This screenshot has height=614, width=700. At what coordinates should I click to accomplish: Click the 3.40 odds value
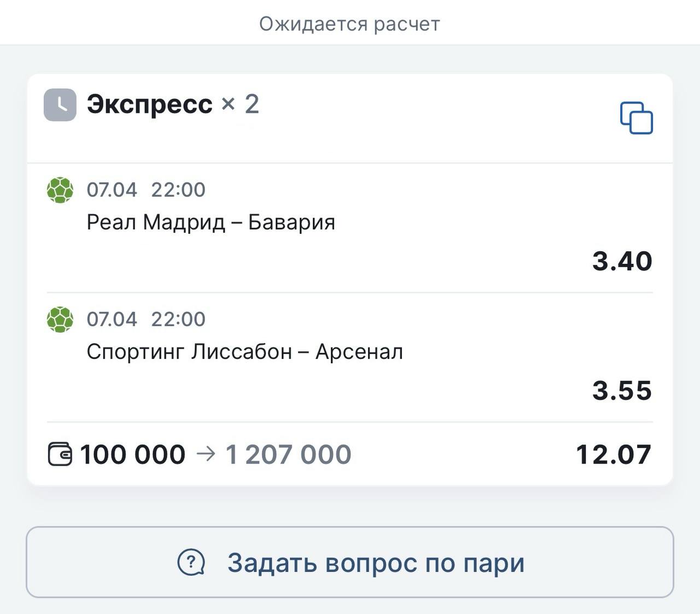622,261
